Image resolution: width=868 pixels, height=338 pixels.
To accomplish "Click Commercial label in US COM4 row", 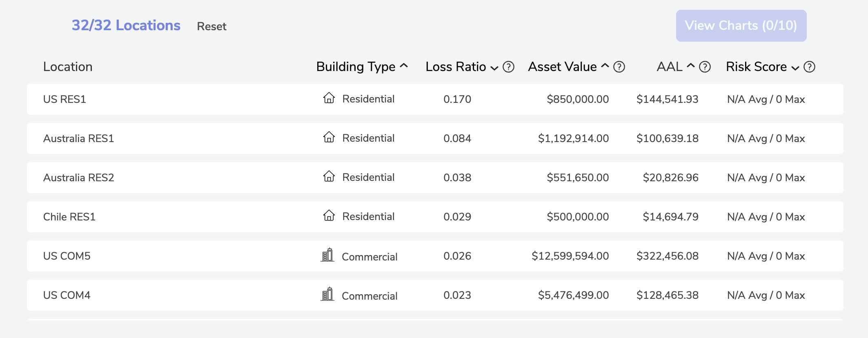I will (369, 296).
